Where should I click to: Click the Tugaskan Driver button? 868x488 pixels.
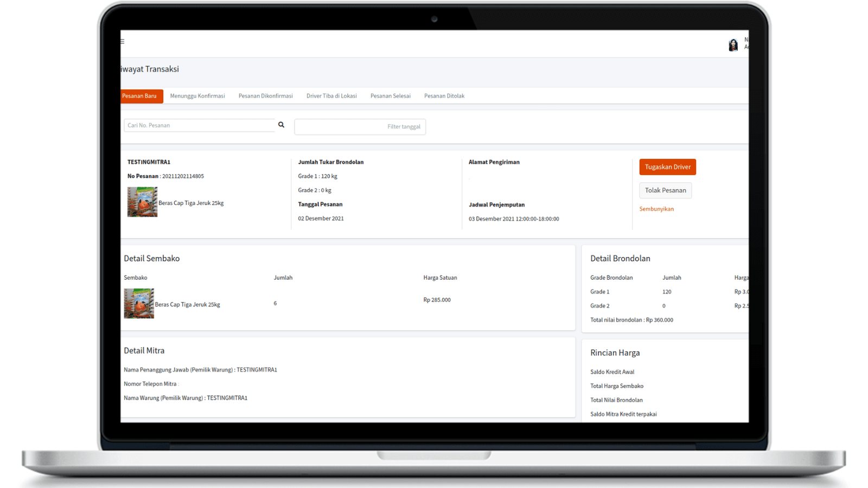(x=667, y=167)
